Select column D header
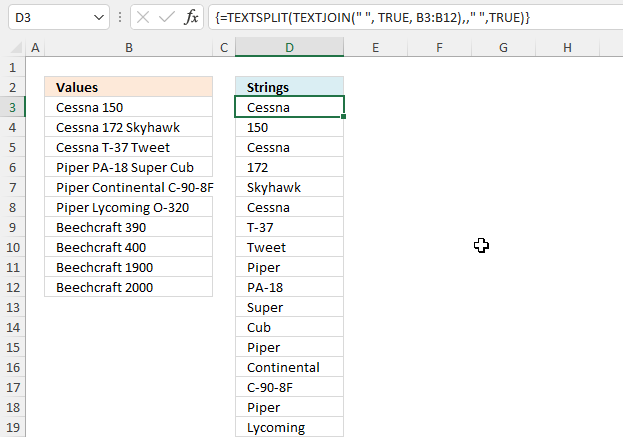This screenshot has width=623, height=437. pos(289,48)
